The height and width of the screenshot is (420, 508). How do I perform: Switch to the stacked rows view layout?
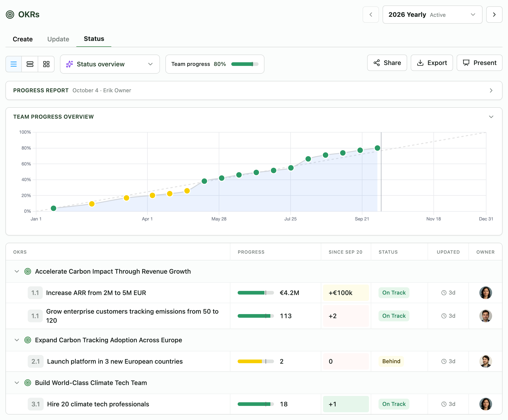tap(30, 64)
